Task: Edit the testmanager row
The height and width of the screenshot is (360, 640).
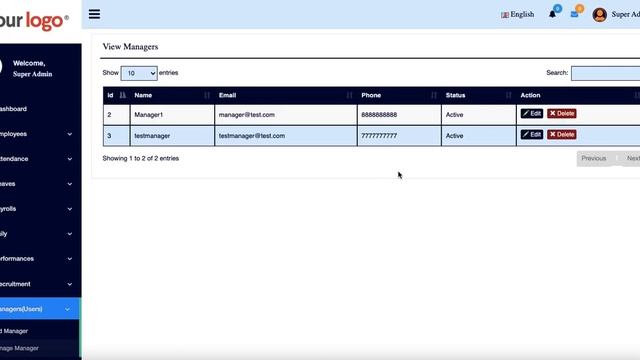Action: point(532,134)
